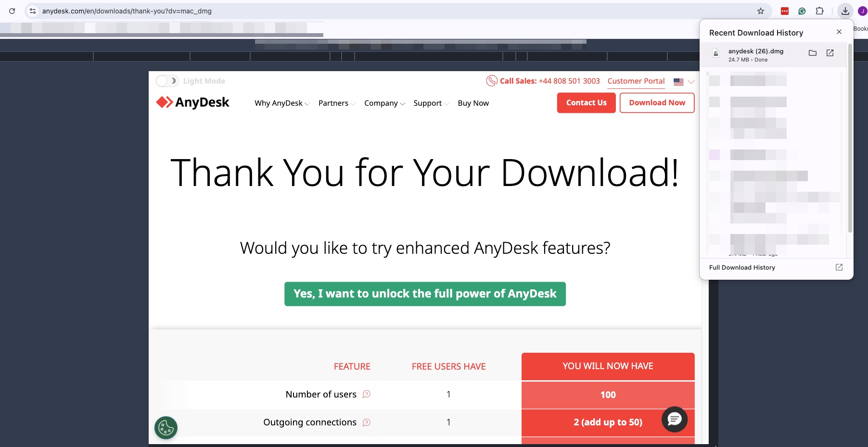The width and height of the screenshot is (868, 447).
Task: Click the phone icon beside Call Sales
Action: point(491,81)
